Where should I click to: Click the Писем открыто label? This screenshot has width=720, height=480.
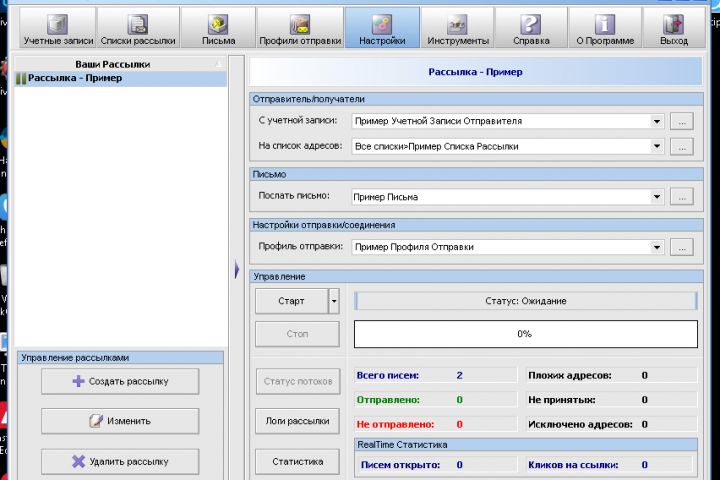400,465
